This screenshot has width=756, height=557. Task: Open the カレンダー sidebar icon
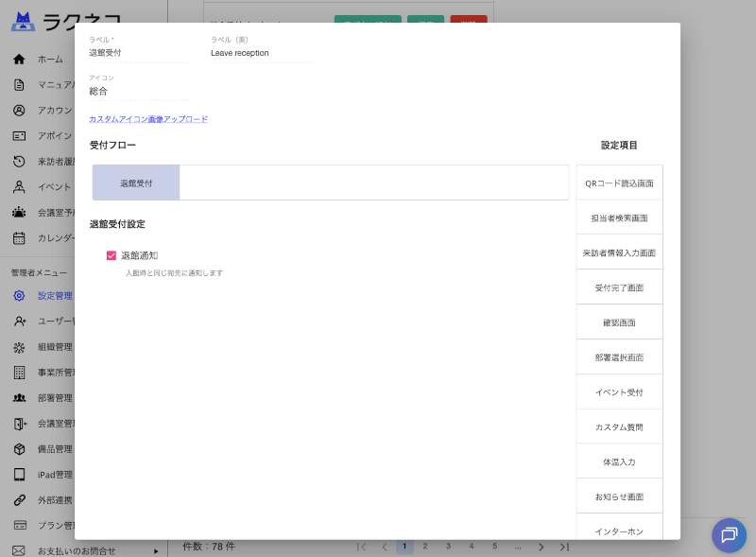[17, 237]
